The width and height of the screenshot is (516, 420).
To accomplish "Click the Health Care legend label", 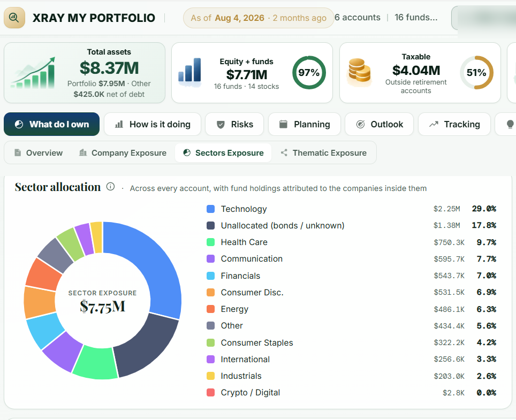I will [x=244, y=242].
